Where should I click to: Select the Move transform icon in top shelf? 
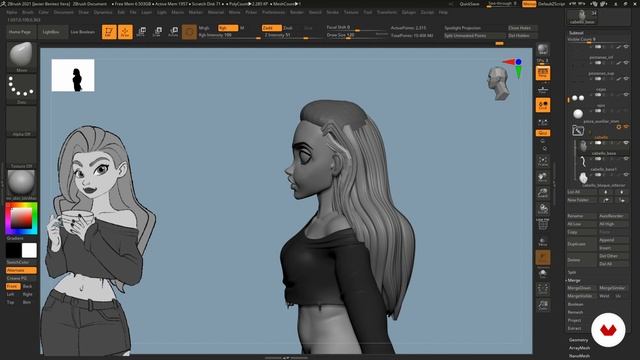coord(141,32)
